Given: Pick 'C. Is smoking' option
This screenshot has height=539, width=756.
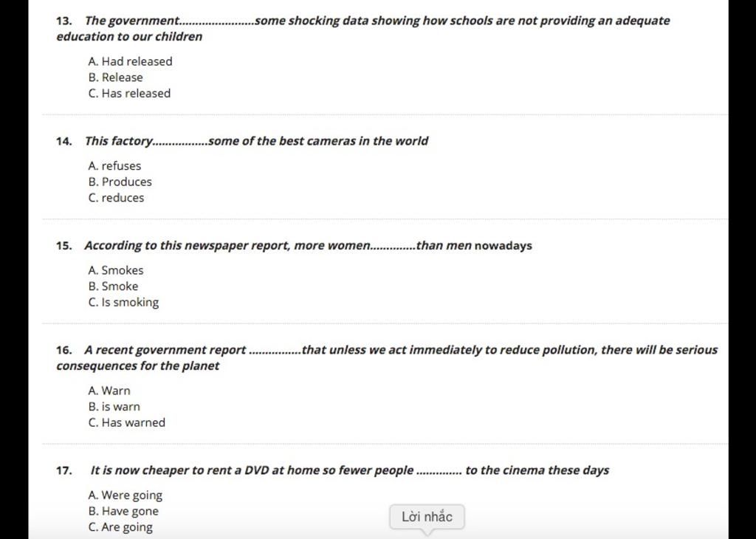Looking at the screenshot, I should coord(123,302).
